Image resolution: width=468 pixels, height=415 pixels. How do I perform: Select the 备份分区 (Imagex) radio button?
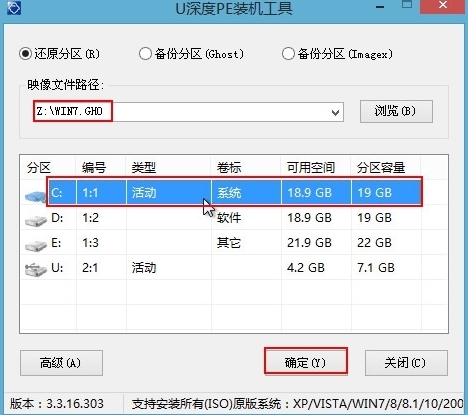[x=288, y=54]
